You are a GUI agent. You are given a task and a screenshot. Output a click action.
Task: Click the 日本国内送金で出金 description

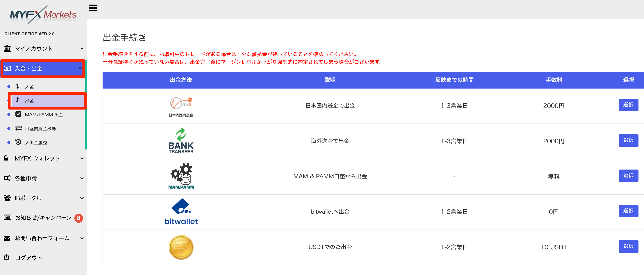click(330, 106)
